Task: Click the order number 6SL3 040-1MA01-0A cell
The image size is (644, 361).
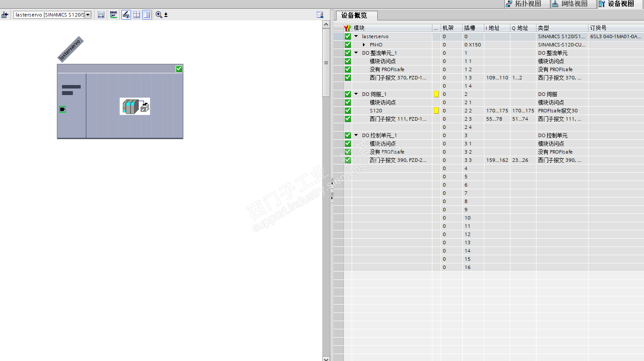Action: point(616,36)
